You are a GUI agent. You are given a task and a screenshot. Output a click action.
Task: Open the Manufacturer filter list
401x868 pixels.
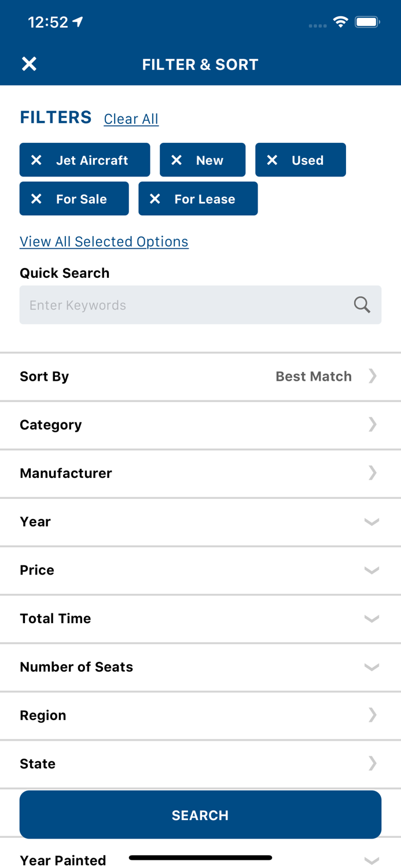point(200,473)
